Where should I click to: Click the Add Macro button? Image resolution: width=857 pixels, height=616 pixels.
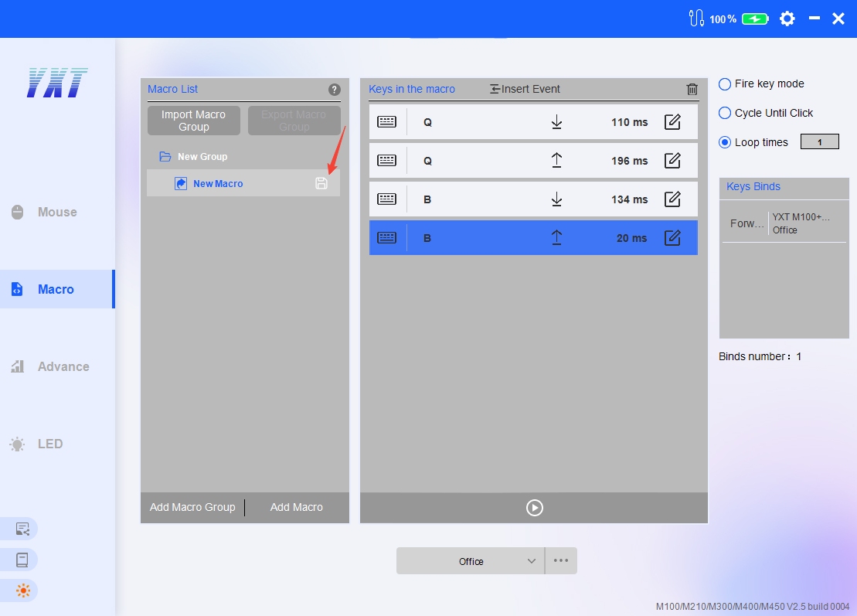pos(296,507)
